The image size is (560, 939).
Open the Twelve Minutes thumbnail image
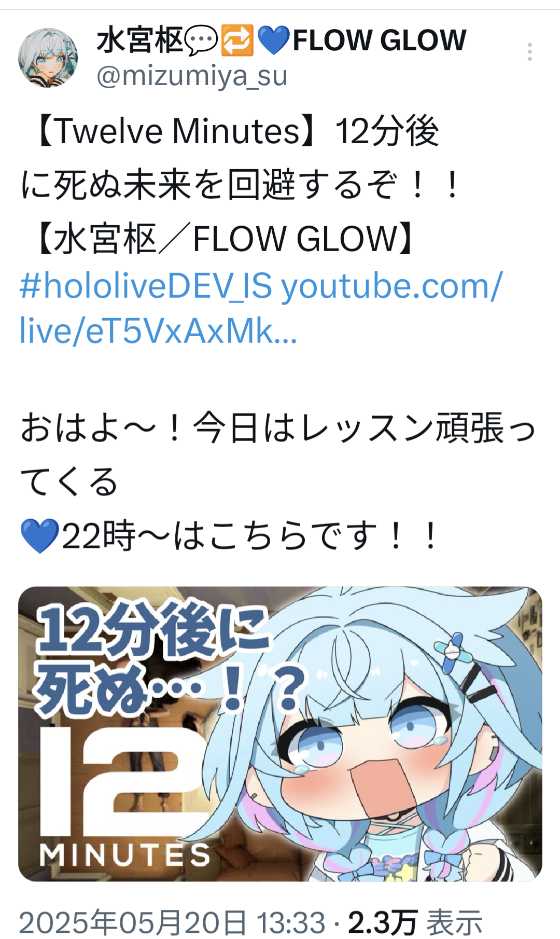280,734
